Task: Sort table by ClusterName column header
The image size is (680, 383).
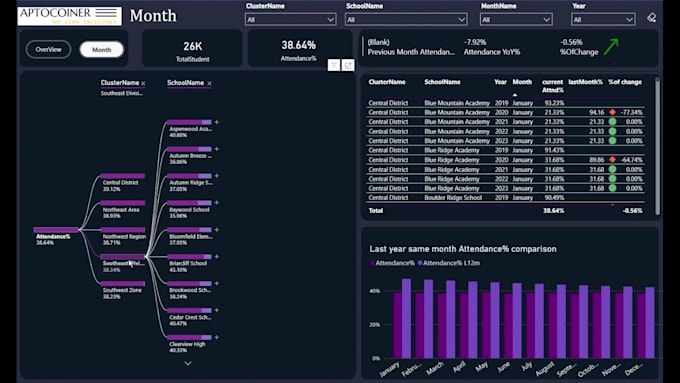Action: [387, 82]
